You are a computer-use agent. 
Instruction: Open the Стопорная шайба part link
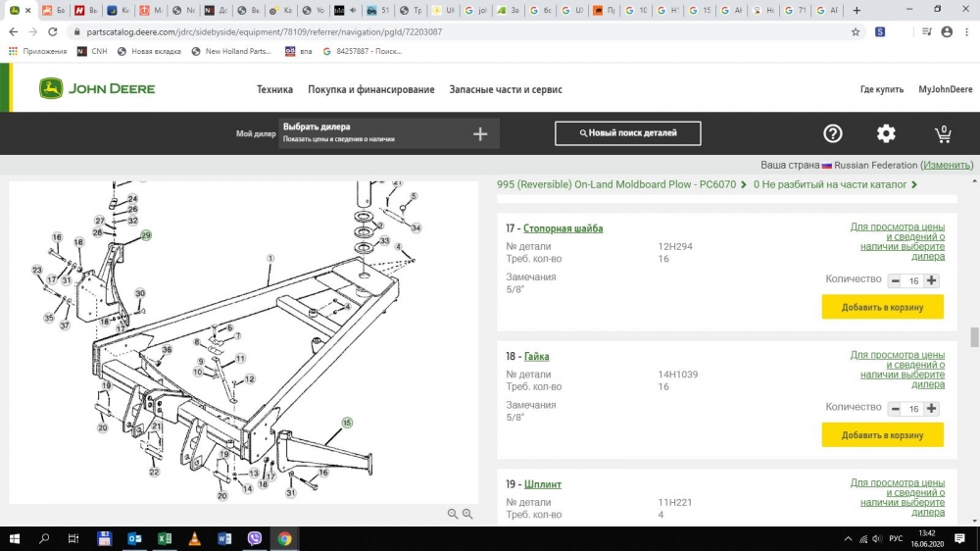coord(563,228)
